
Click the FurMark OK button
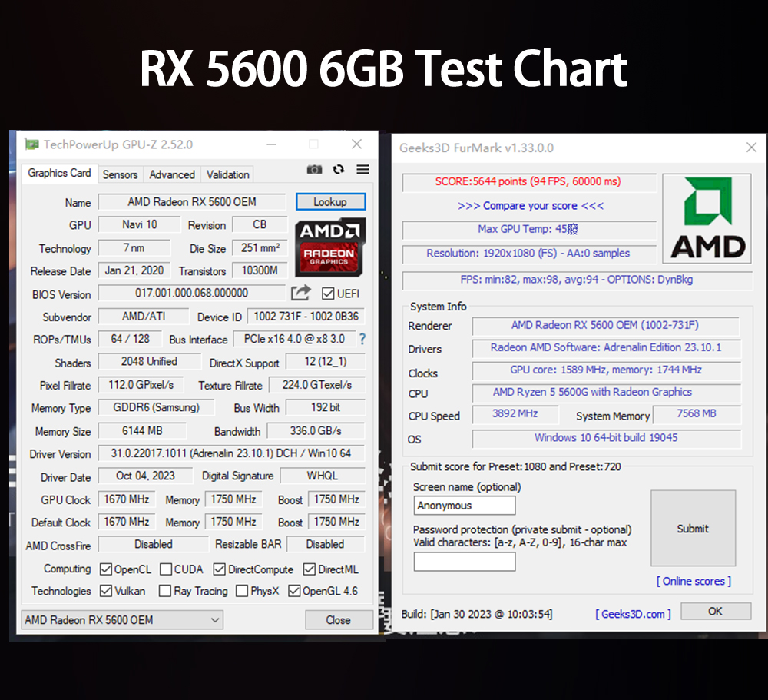[715, 612]
